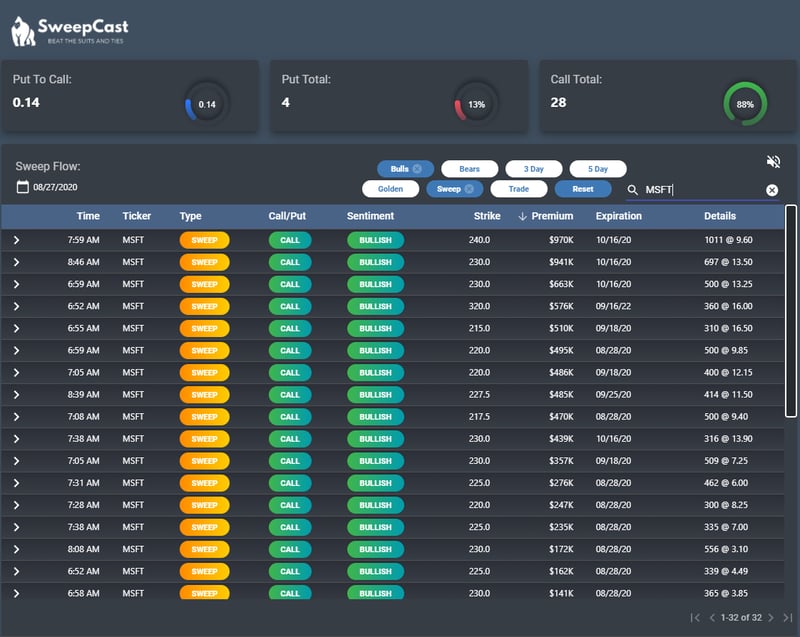Click the 09/25/20 expiration cell

click(613, 395)
